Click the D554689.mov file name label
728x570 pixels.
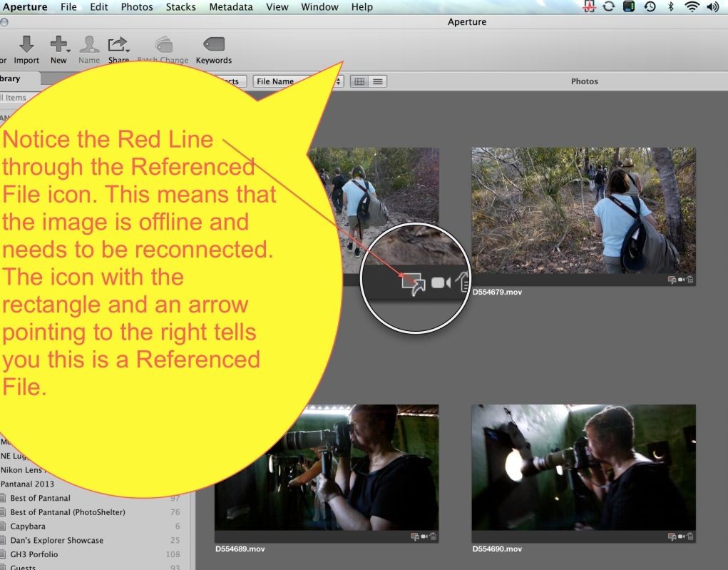tap(240, 549)
